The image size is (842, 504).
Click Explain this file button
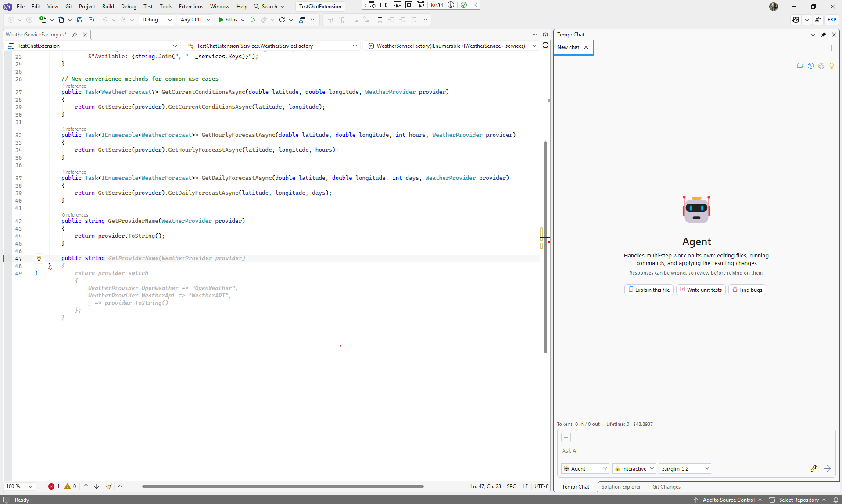[649, 290]
